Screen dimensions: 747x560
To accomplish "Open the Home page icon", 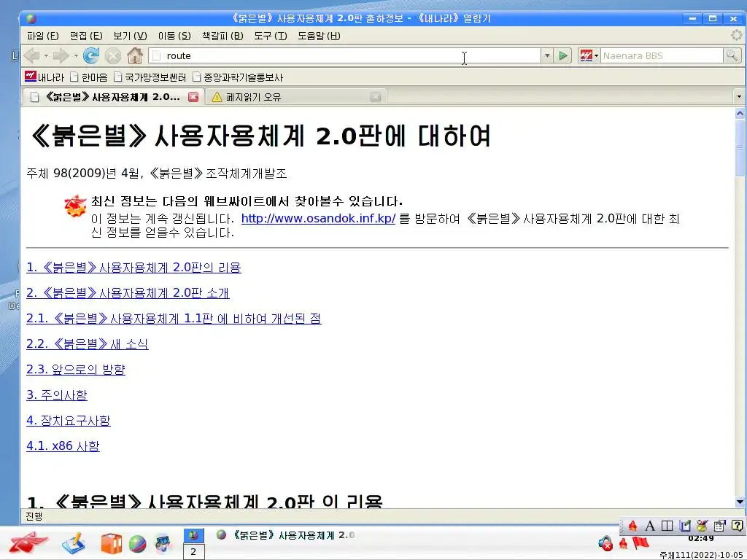I will [x=135, y=55].
